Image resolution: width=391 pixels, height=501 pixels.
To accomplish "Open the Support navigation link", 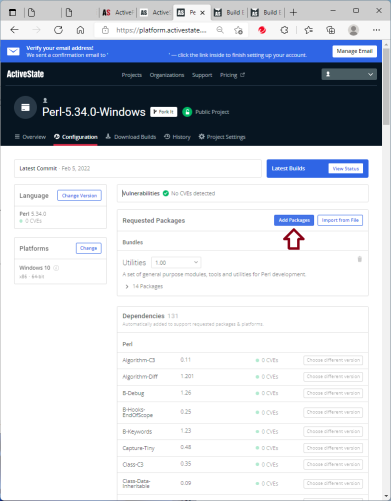I will pyautogui.click(x=202, y=75).
